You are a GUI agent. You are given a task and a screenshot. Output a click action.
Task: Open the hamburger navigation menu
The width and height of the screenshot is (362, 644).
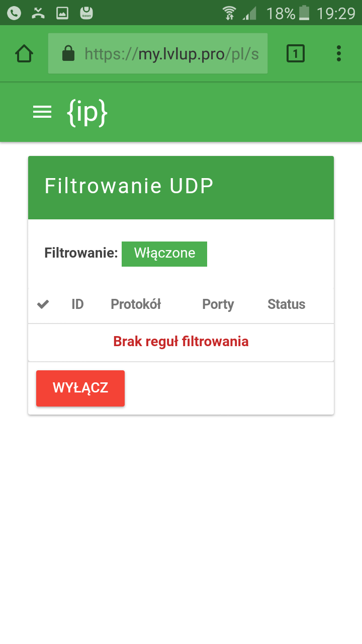42,112
